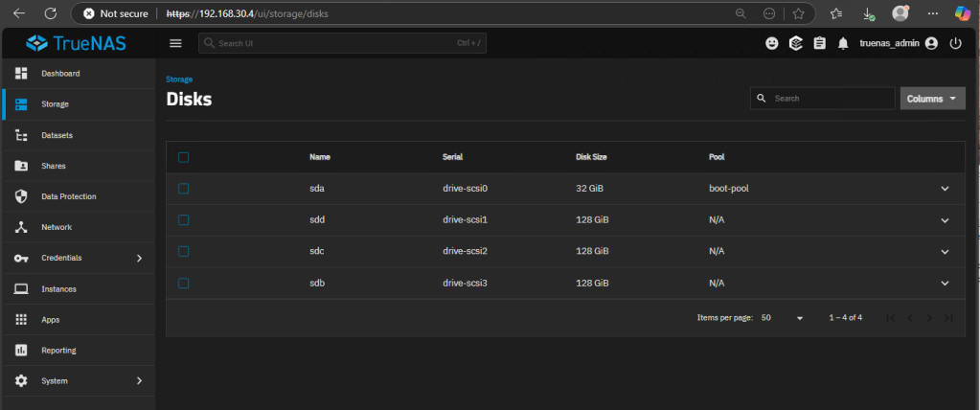Open the items per page dropdown

(782, 317)
